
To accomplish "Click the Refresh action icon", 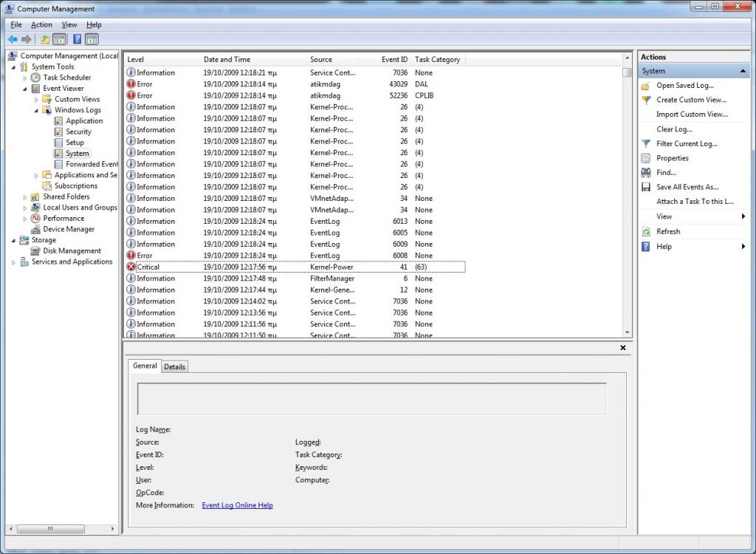I will click(646, 231).
